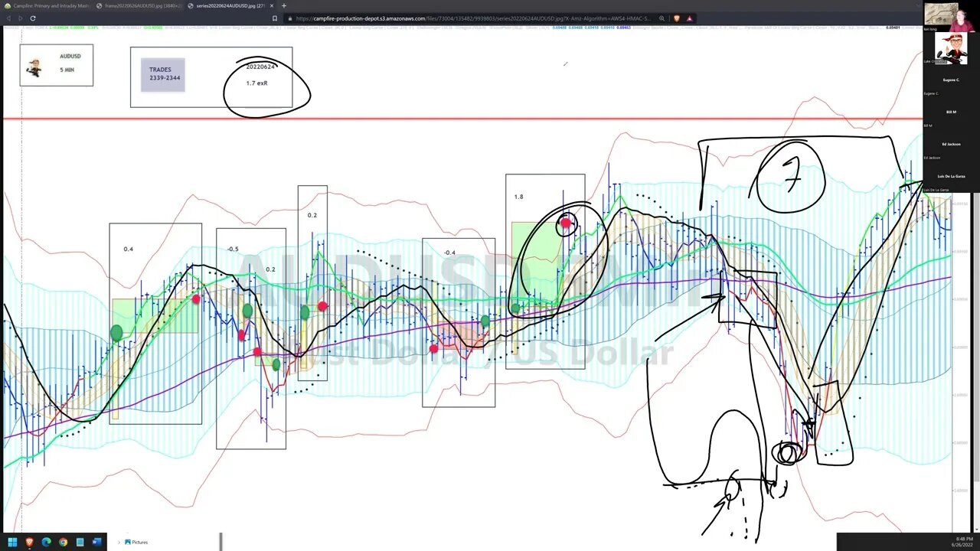Image resolution: width=980 pixels, height=551 pixels.
Task: Select the series20220624AUDUSD.jpg tab
Action: pyautogui.click(x=230, y=5)
